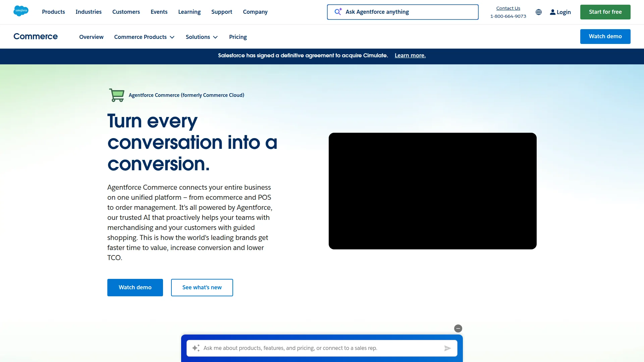Click the Agentforce search sparkle icon
Viewport: 644px width, 362px height.
coord(338,12)
